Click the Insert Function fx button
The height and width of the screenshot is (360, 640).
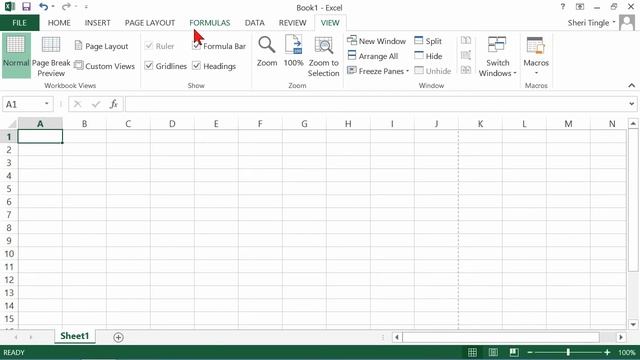pos(113,104)
